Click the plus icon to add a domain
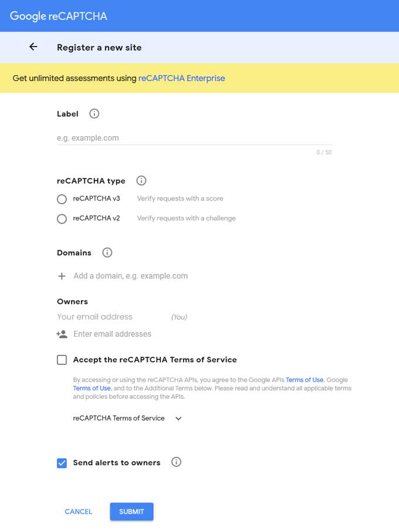 [62, 276]
